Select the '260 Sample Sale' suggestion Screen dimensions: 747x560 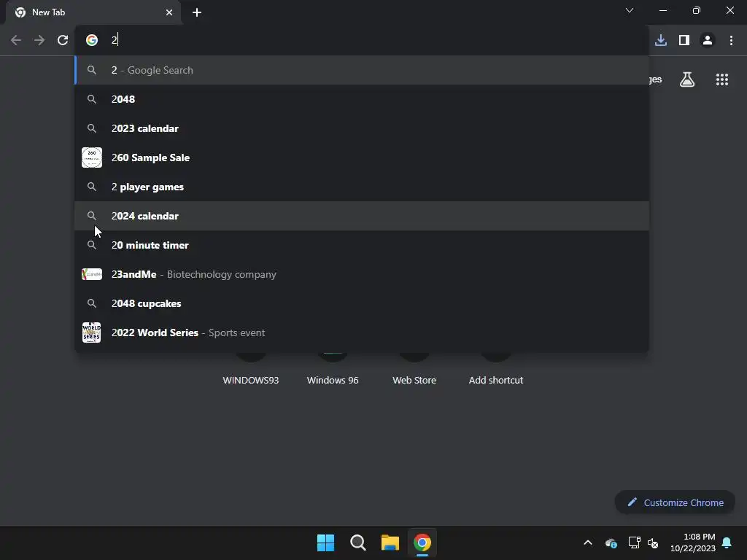click(362, 157)
